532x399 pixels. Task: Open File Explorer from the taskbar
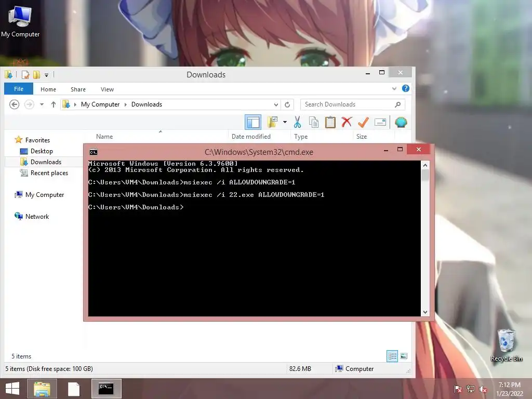point(42,389)
